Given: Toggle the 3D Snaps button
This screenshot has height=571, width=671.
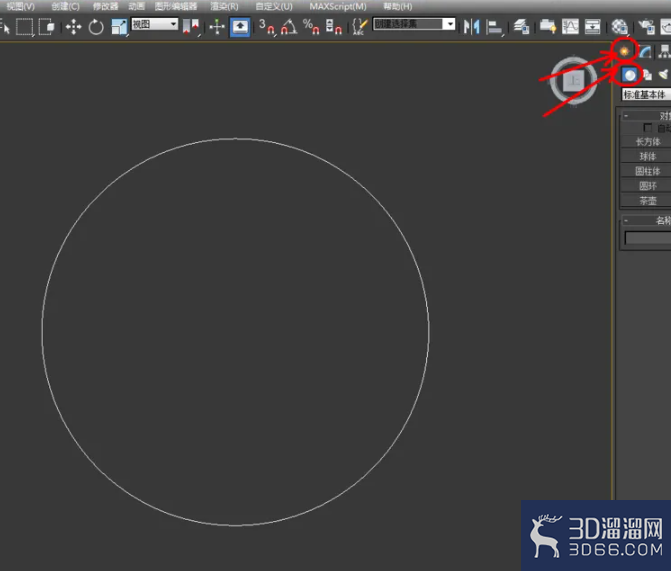Looking at the screenshot, I should [x=267, y=27].
